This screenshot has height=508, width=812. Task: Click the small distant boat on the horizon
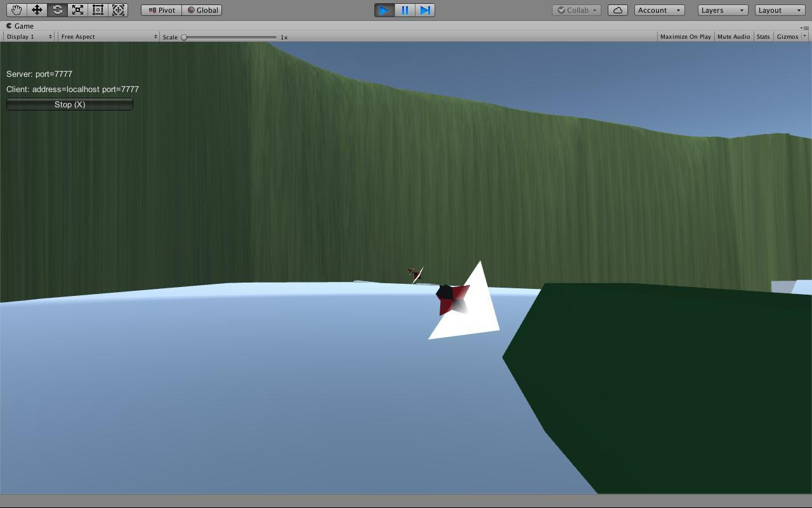pos(415,274)
